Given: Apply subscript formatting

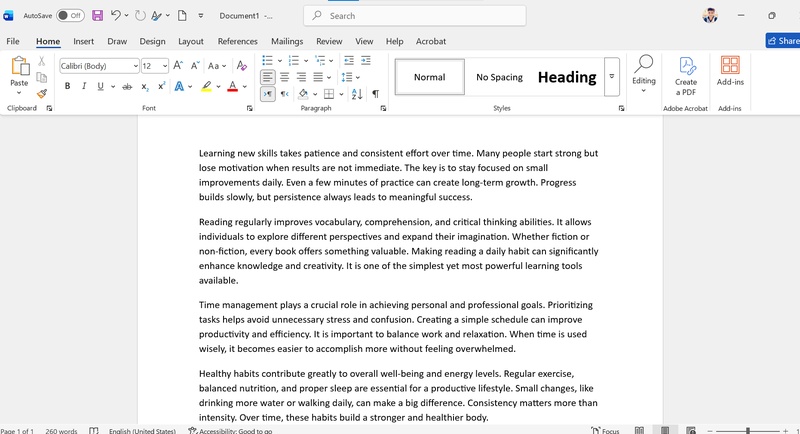Looking at the screenshot, I should click(145, 87).
